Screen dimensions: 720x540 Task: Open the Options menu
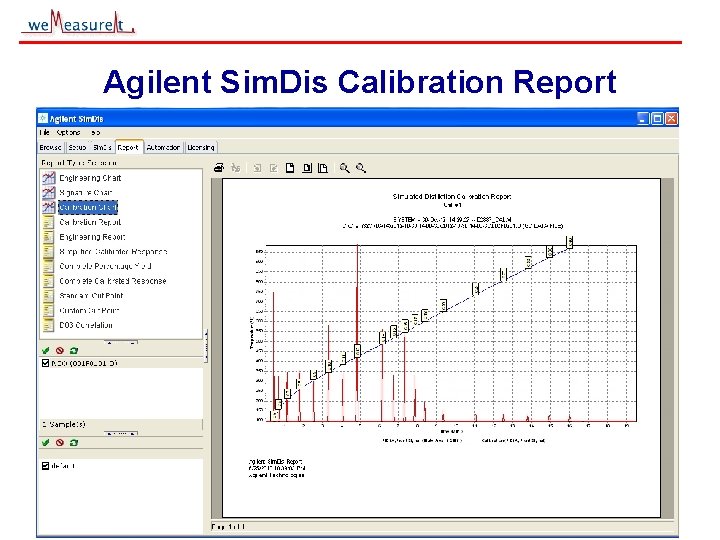click(68, 132)
